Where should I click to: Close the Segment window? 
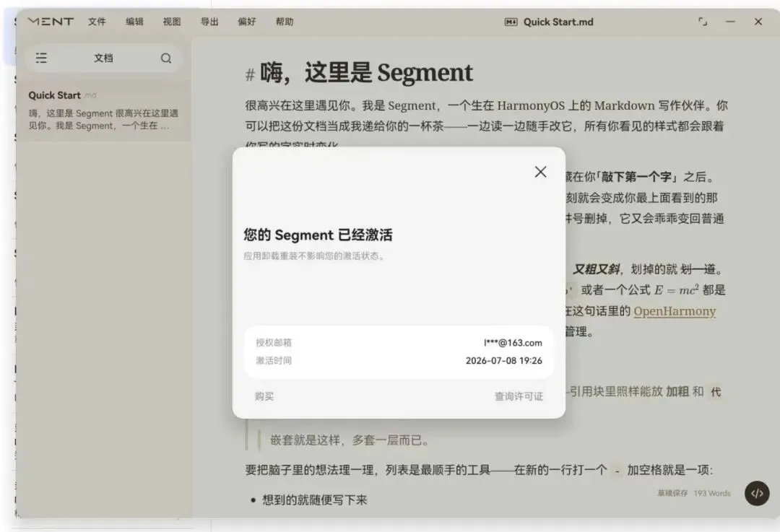pyautogui.click(x=758, y=22)
